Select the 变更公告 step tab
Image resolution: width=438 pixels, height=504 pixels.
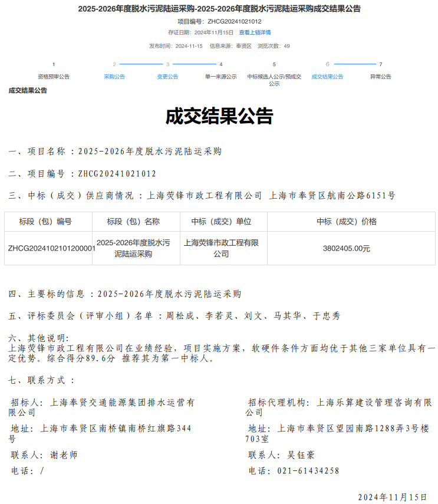click(167, 77)
